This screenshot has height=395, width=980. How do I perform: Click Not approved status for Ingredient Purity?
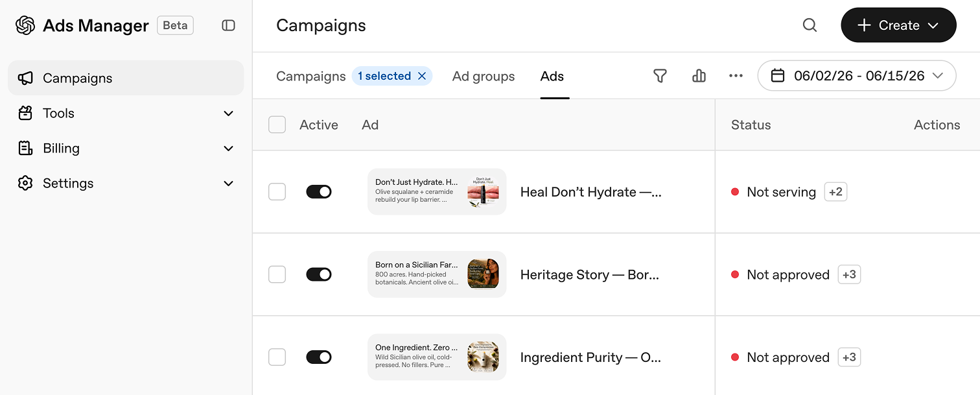click(x=788, y=357)
